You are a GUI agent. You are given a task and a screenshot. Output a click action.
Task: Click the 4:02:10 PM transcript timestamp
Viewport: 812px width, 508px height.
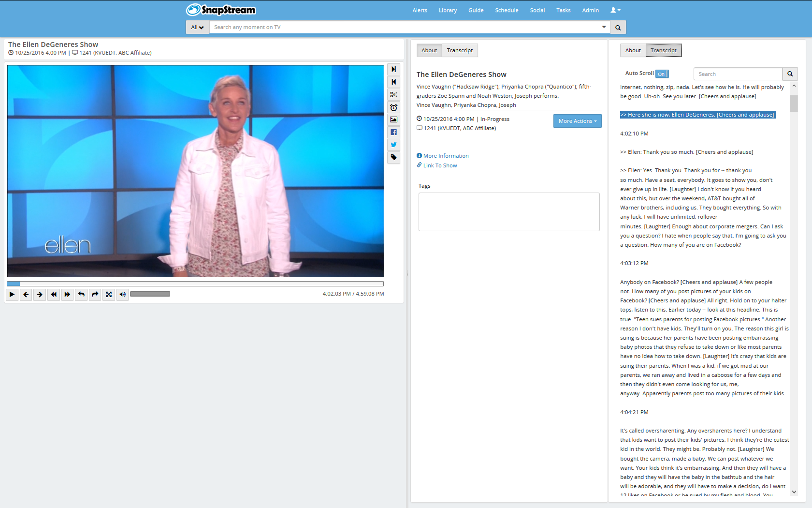(x=634, y=134)
